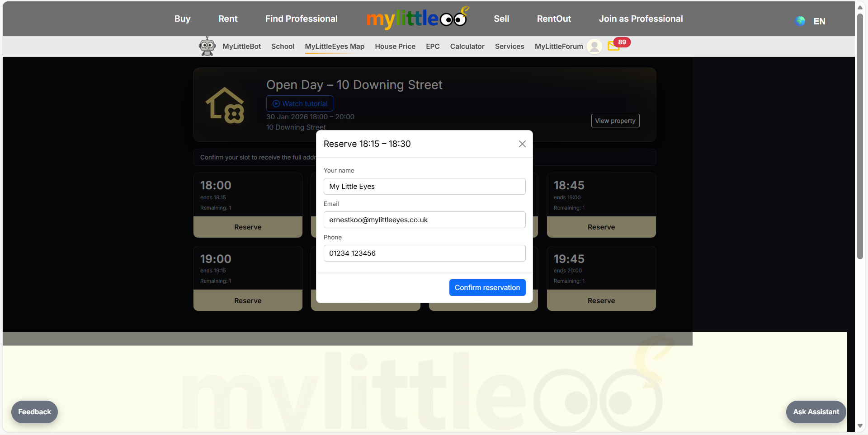Image resolution: width=868 pixels, height=435 pixels.
Task: Click the play icon on Watch tutorial
Action: click(x=276, y=103)
